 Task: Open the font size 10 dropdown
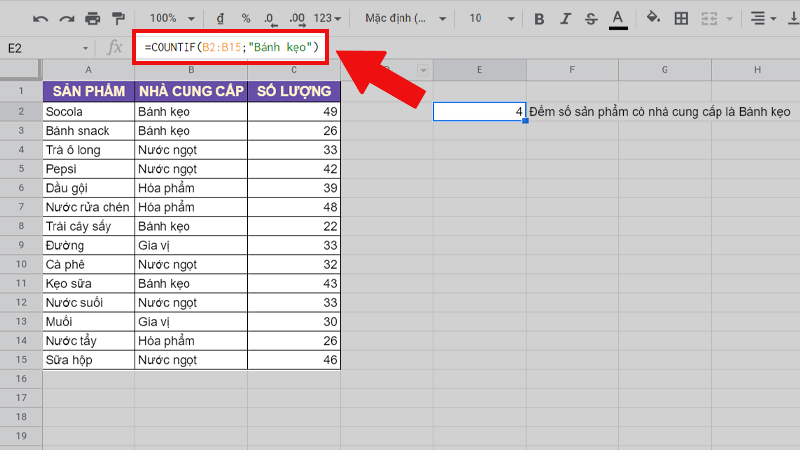[x=489, y=18]
